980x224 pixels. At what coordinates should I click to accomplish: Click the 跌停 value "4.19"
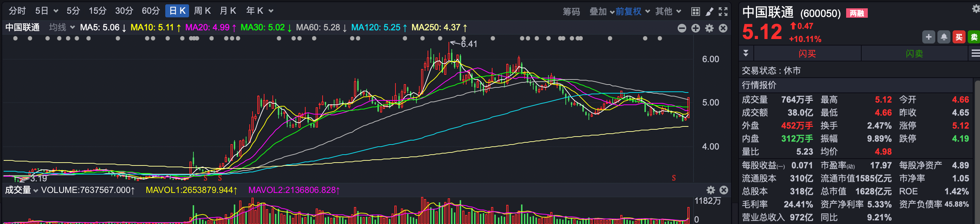coord(960,139)
